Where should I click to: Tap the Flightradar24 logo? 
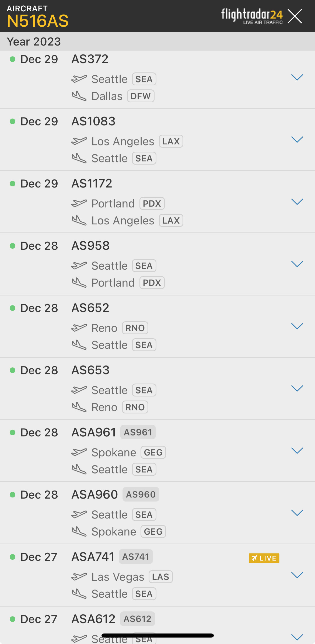[252, 16]
